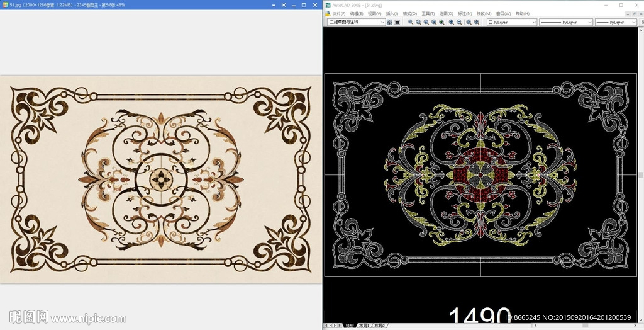Expand the ByLayer lineweight dropdown
The height and width of the screenshot is (330, 644).
[634, 22]
